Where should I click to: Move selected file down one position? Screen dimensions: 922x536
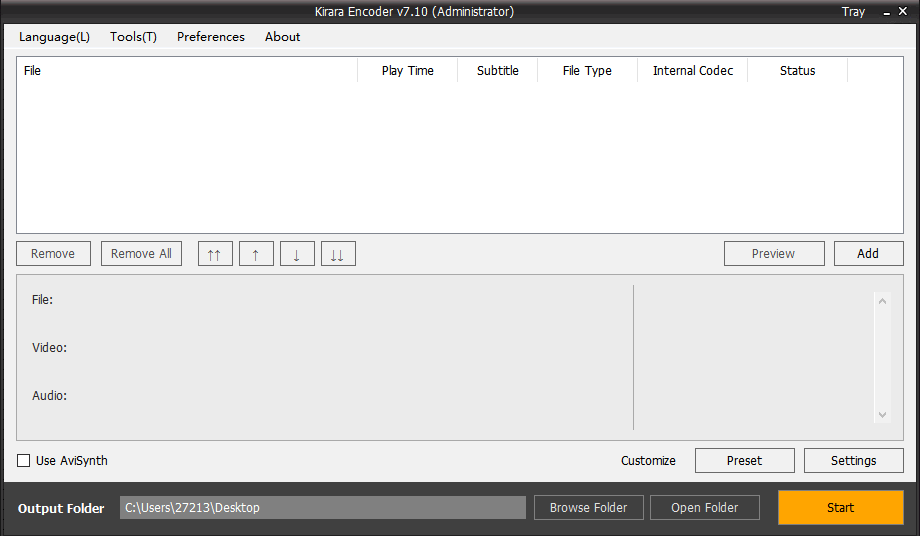[x=297, y=254]
